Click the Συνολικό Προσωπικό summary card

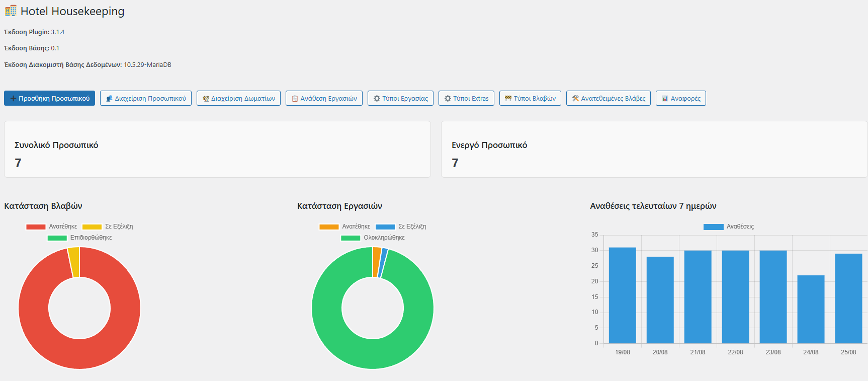click(217, 149)
